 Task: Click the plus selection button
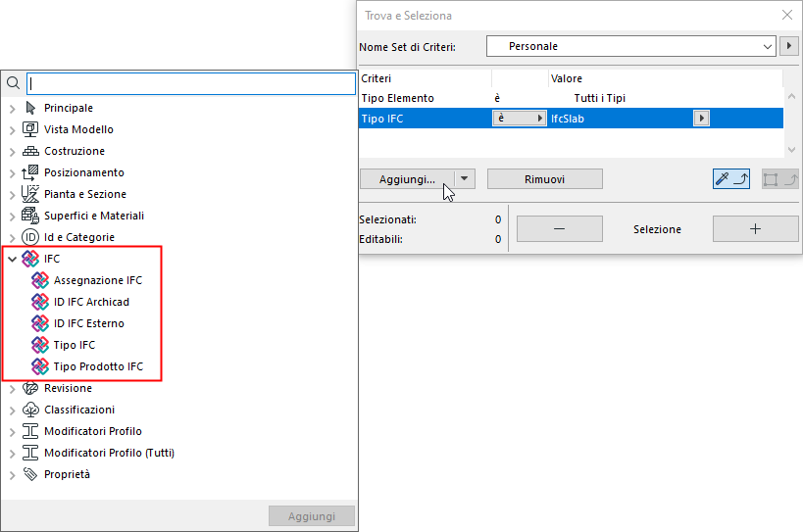point(755,229)
